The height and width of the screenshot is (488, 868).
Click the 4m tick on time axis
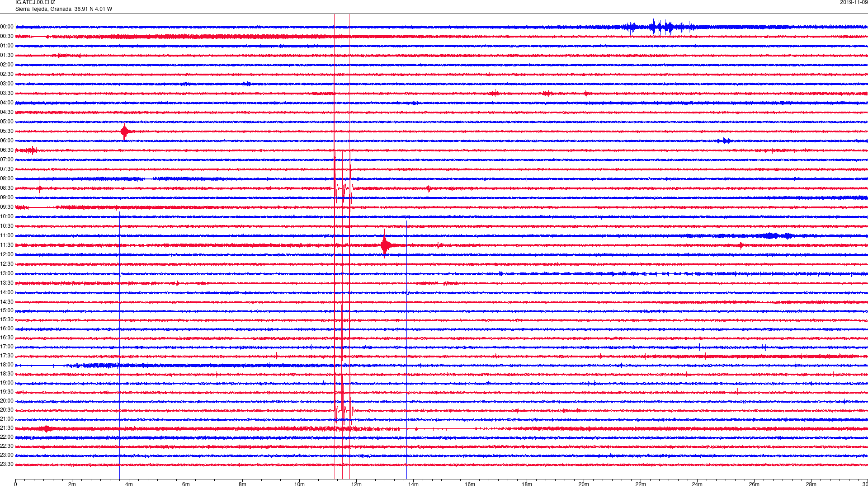(129, 484)
